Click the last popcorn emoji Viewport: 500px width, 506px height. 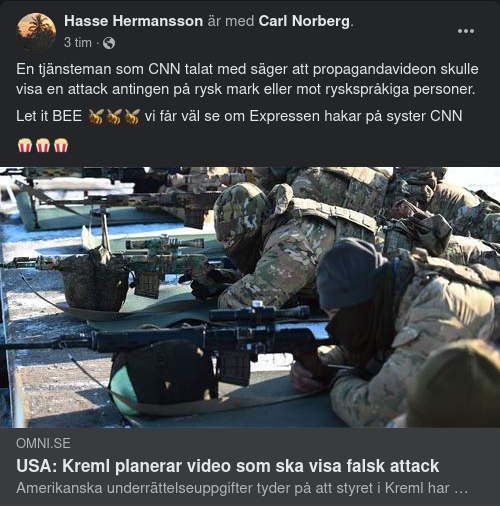click(61, 145)
